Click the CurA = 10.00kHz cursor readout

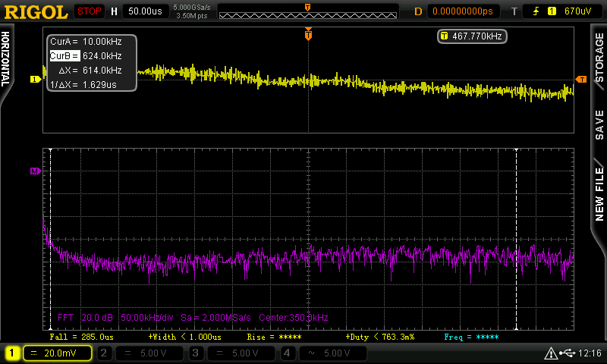[86, 42]
